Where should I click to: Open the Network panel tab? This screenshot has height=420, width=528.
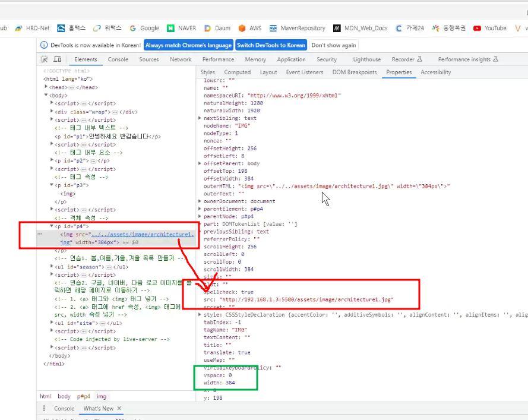click(x=181, y=59)
